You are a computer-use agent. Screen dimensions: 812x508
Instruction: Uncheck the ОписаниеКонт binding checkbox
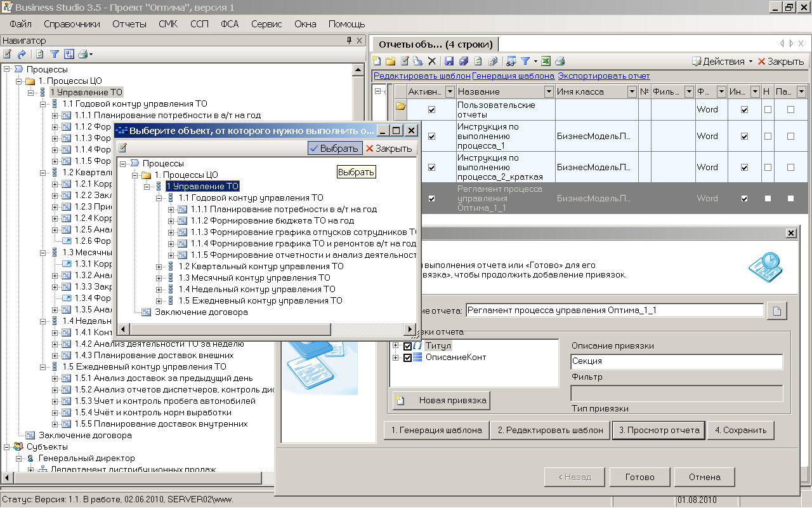[407, 358]
